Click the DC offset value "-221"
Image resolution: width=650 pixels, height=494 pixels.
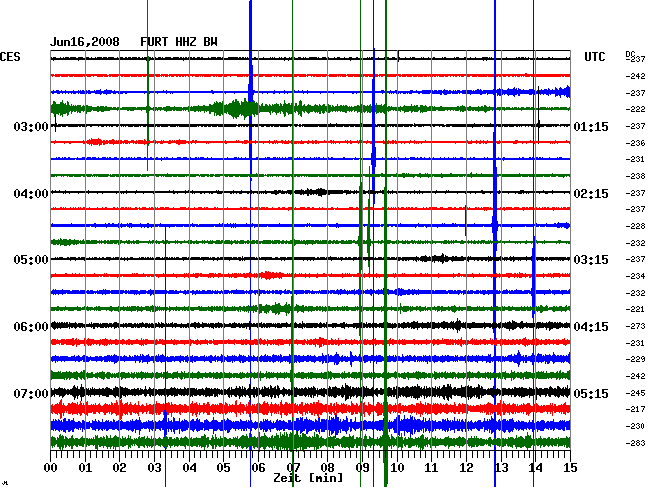point(635,309)
